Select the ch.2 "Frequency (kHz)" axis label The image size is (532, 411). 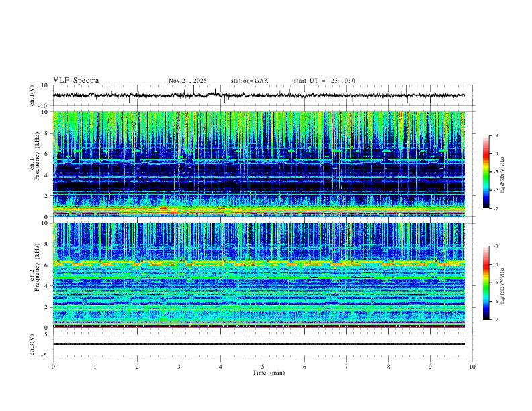37,267
